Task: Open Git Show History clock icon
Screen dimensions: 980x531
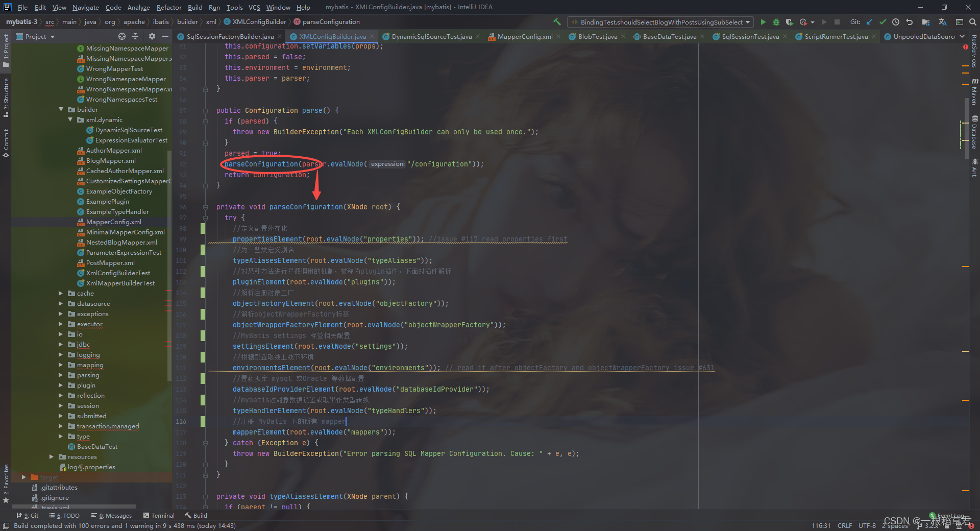Action: pyautogui.click(x=896, y=22)
